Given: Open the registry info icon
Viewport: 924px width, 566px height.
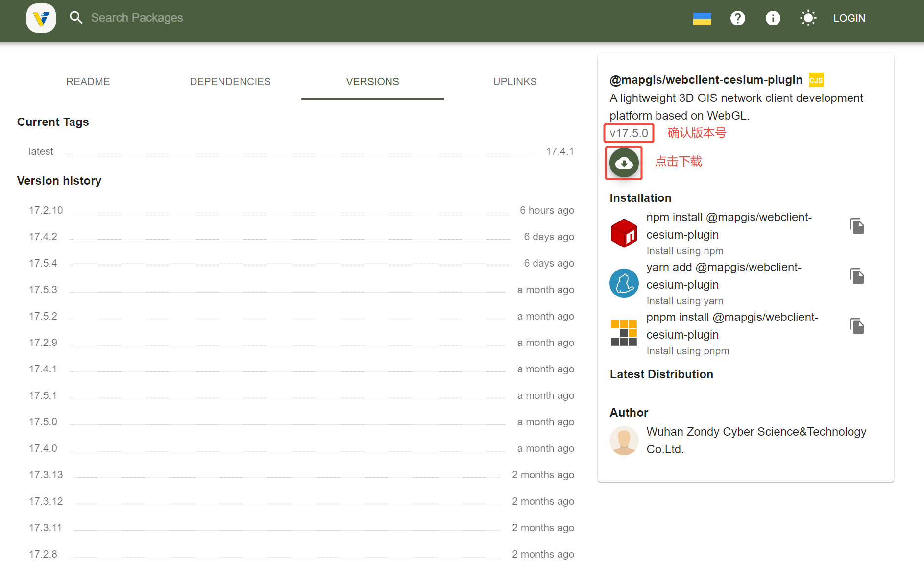Looking at the screenshot, I should coord(773,18).
